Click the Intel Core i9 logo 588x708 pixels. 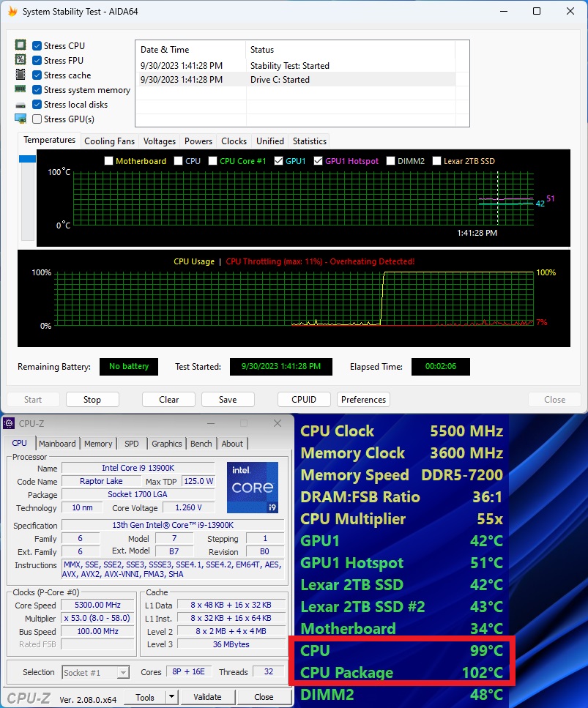coord(253,487)
